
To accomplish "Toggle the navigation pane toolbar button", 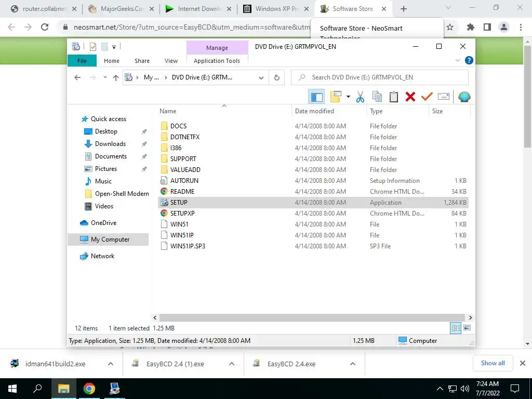I will click(x=316, y=97).
